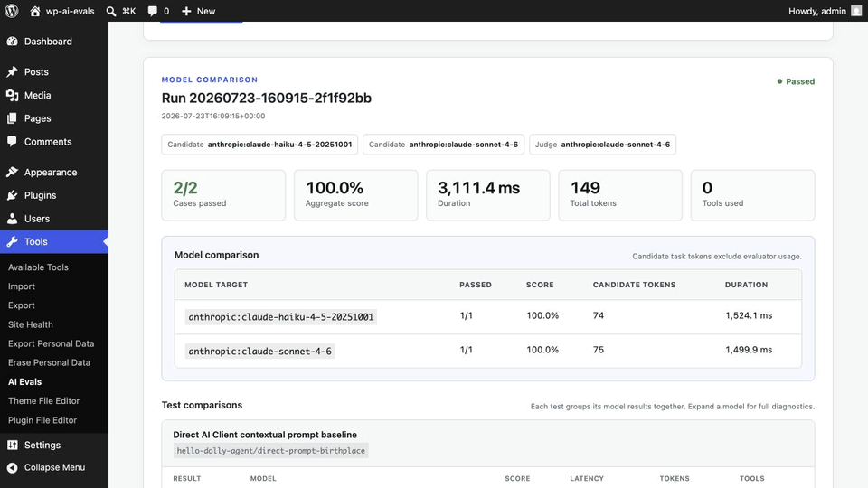Click the Posts pushpin icon
Screen dimensions: 868x488
tap(12, 72)
